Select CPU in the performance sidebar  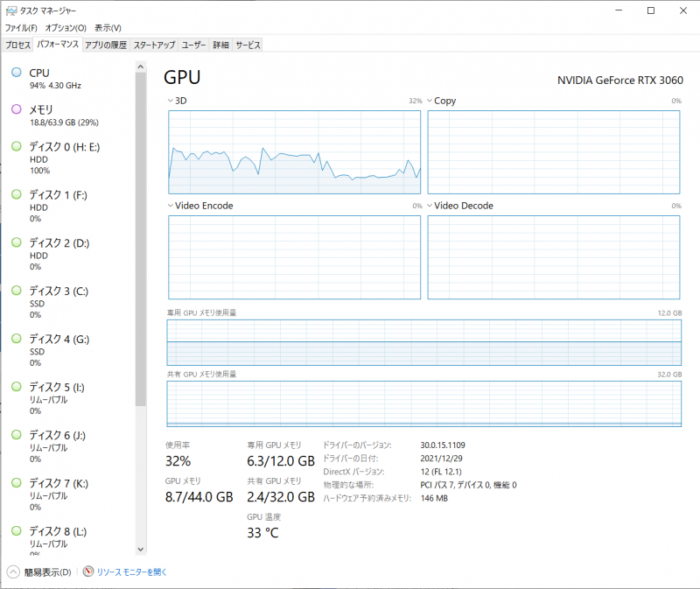pyautogui.click(x=52, y=79)
